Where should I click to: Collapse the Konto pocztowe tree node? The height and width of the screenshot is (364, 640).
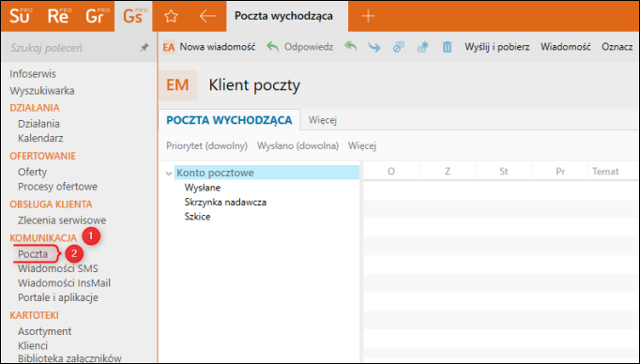[169, 174]
